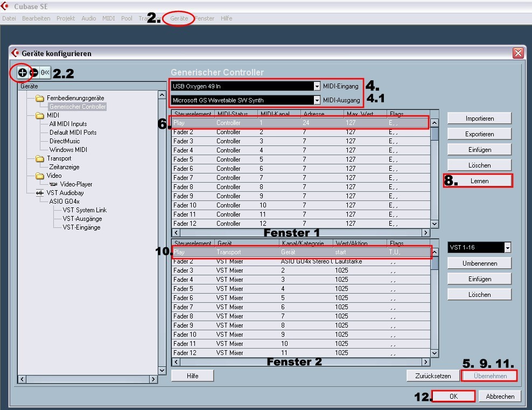Select Default MIDI Ports in the tree
The width and height of the screenshot is (532, 410).
coord(73,133)
